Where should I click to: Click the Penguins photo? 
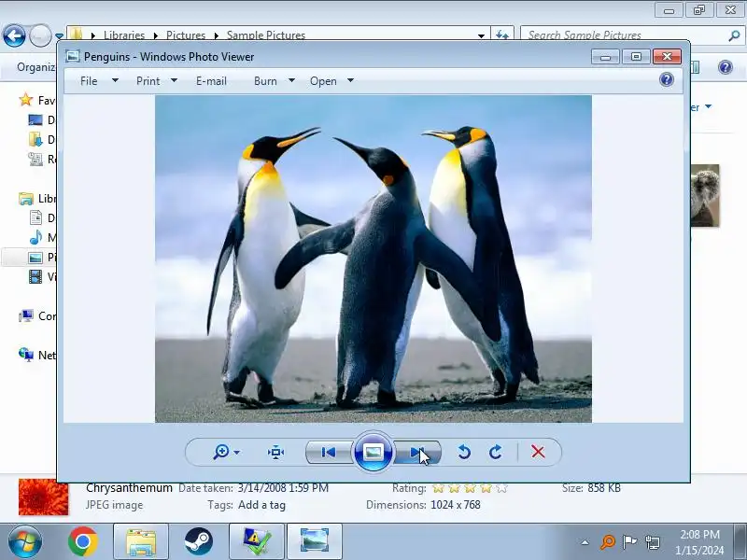(373, 259)
